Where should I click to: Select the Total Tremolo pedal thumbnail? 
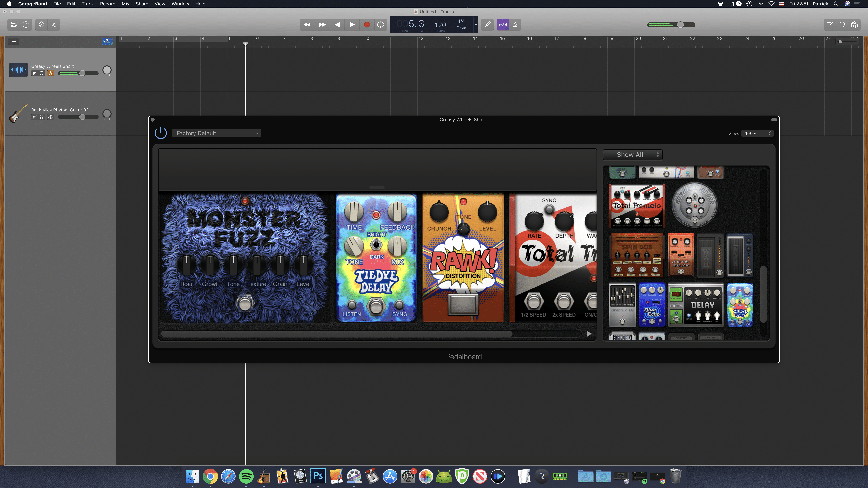pyautogui.click(x=637, y=206)
